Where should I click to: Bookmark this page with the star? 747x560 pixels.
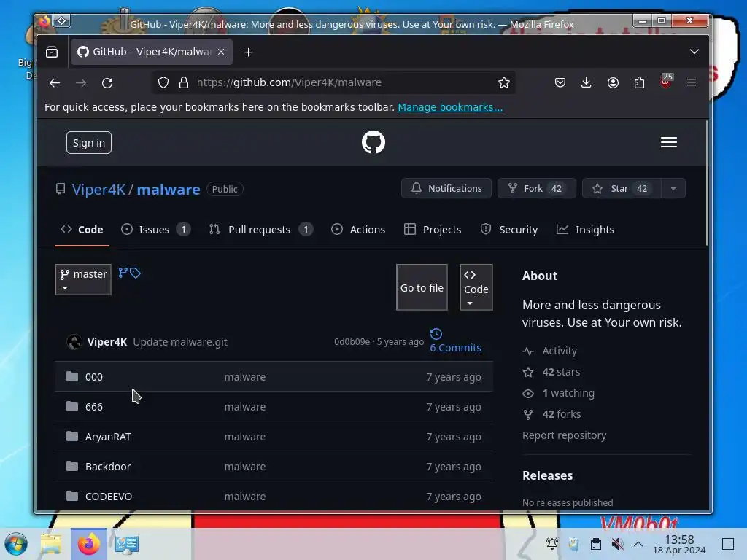click(504, 82)
